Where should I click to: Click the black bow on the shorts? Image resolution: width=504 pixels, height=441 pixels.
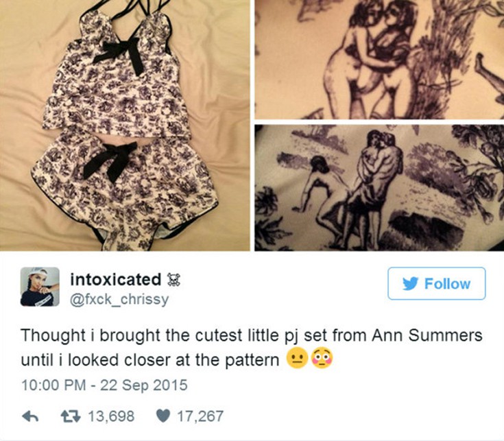click(x=110, y=160)
